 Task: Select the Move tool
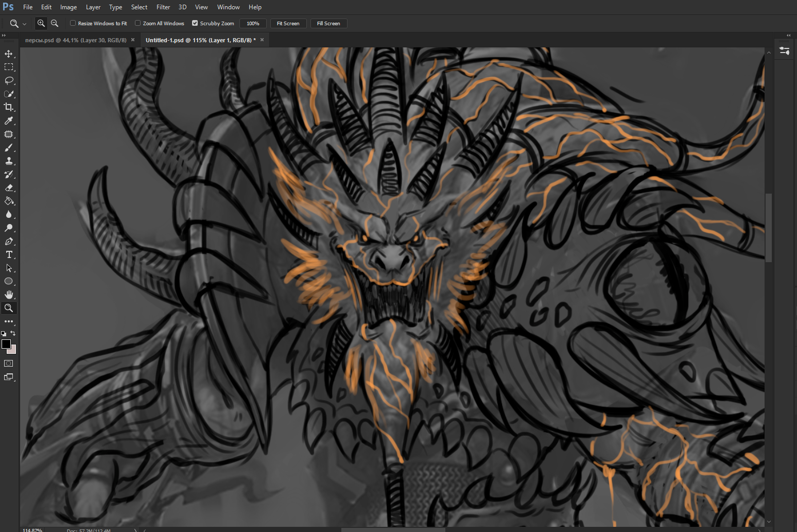(x=9, y=54)
